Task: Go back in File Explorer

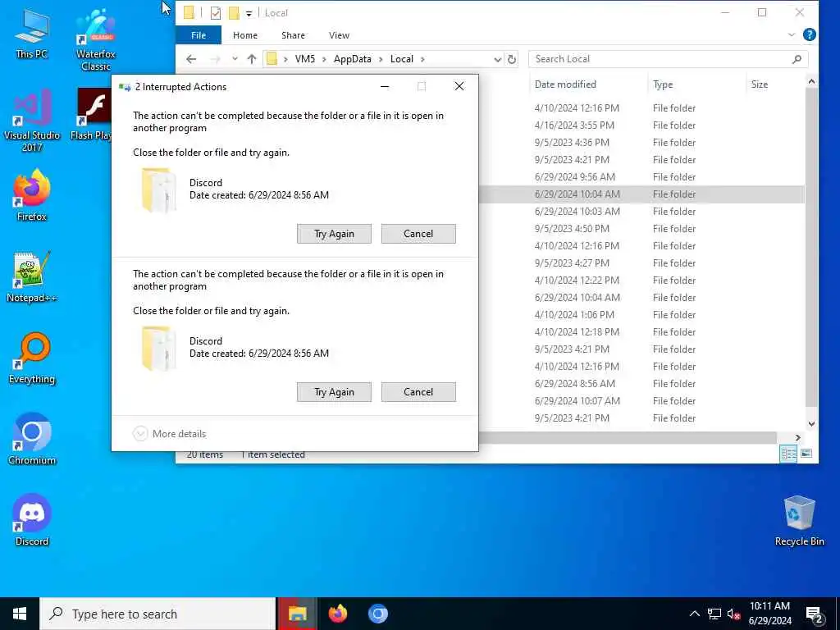Action: 191,59
